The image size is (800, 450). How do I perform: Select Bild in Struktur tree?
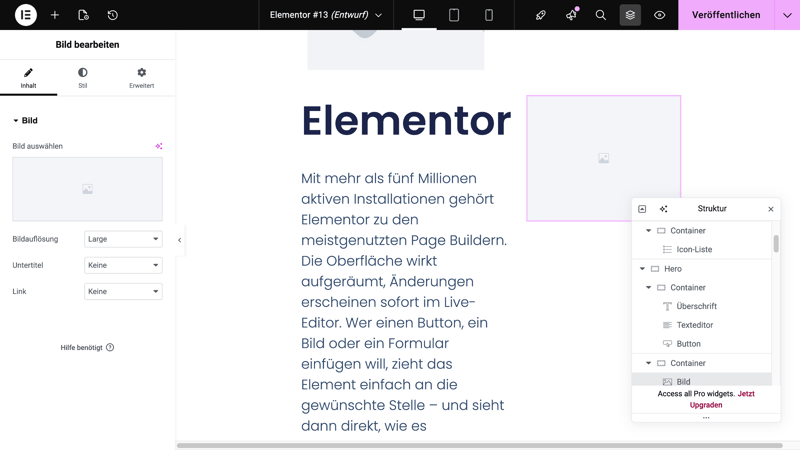(x=702, y=381)
